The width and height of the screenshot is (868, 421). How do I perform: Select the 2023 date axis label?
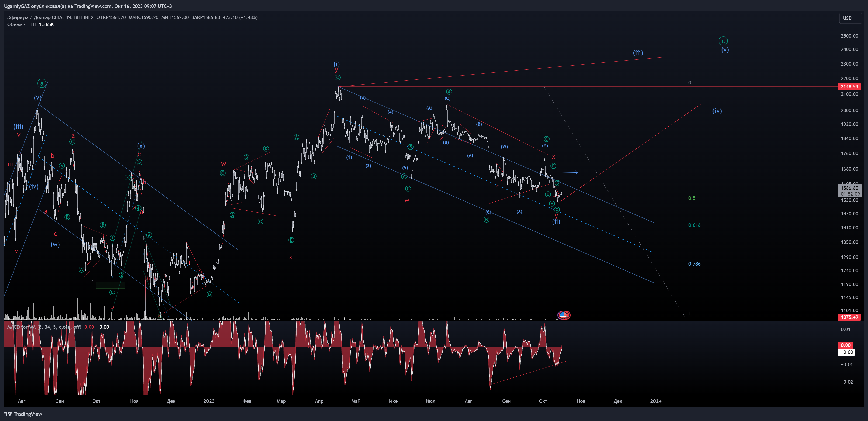(x=209, y=401)
